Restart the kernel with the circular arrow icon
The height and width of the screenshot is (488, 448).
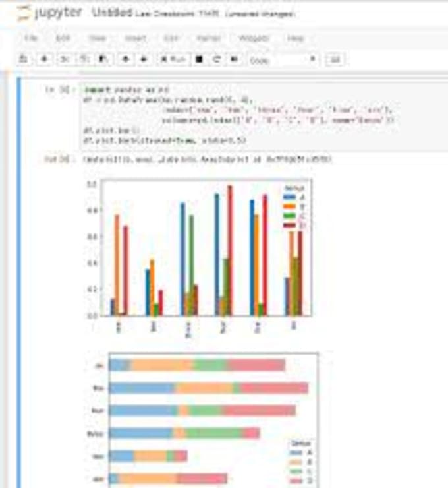(x=217, y=59)
